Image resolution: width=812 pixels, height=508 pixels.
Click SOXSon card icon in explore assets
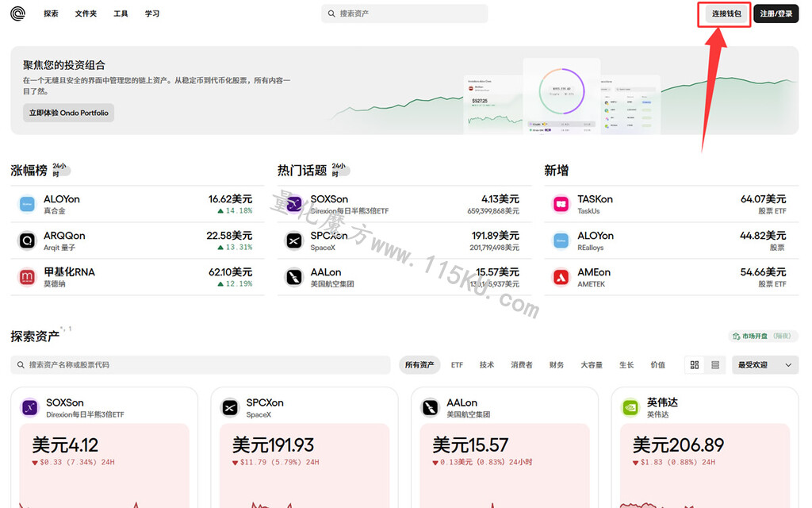point(30,408)
